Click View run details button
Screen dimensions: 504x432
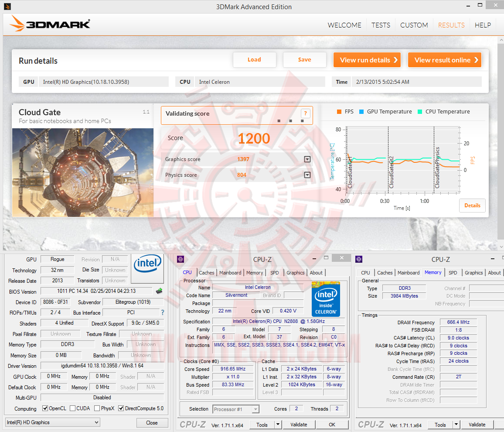click(x=367, y=60)
